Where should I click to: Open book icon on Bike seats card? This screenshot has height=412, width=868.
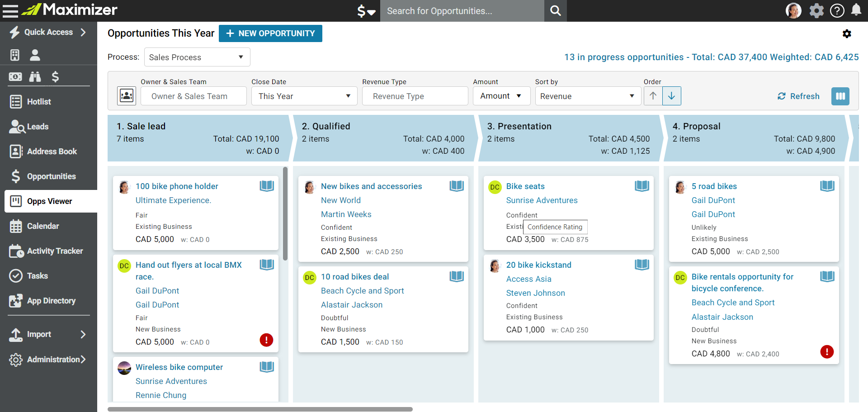(642, 186)
